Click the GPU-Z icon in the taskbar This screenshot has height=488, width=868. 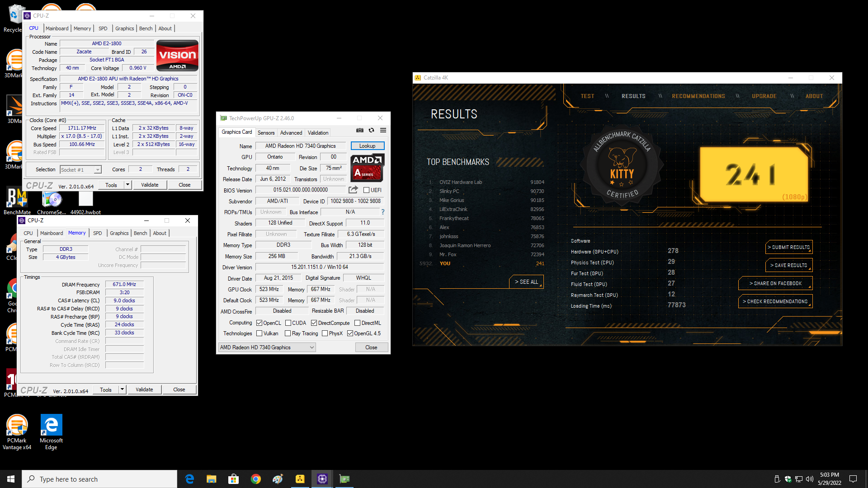click(x=344, y=479)
